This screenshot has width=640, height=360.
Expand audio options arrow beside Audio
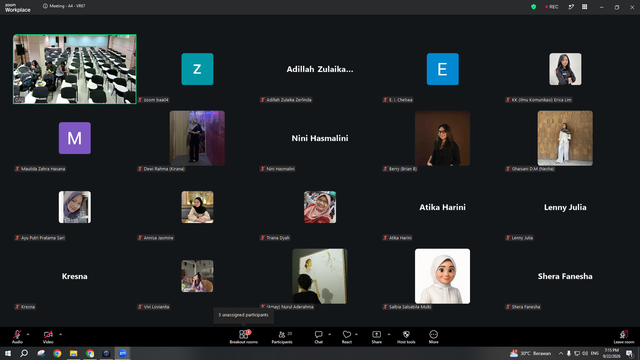(28, 334)
